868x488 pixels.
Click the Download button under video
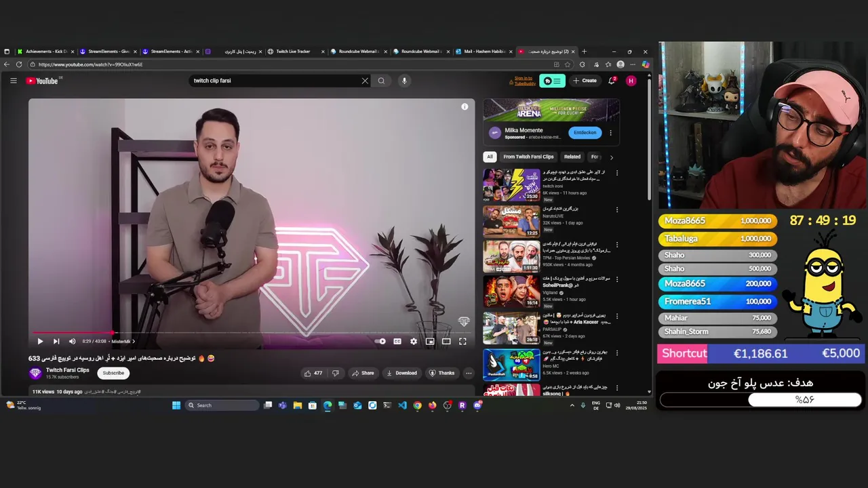[x=401, y=373]
